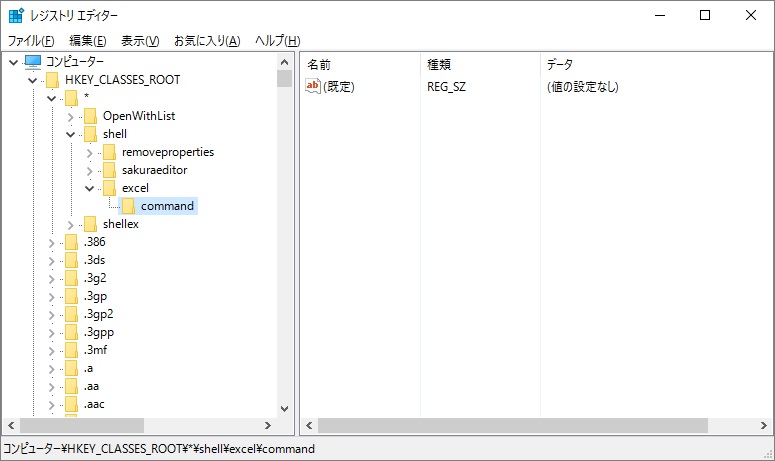Image resolution: width=775 pixels, height=461 pixels.
Task: Click the .3gp folder icon
Action: (72, 296)
